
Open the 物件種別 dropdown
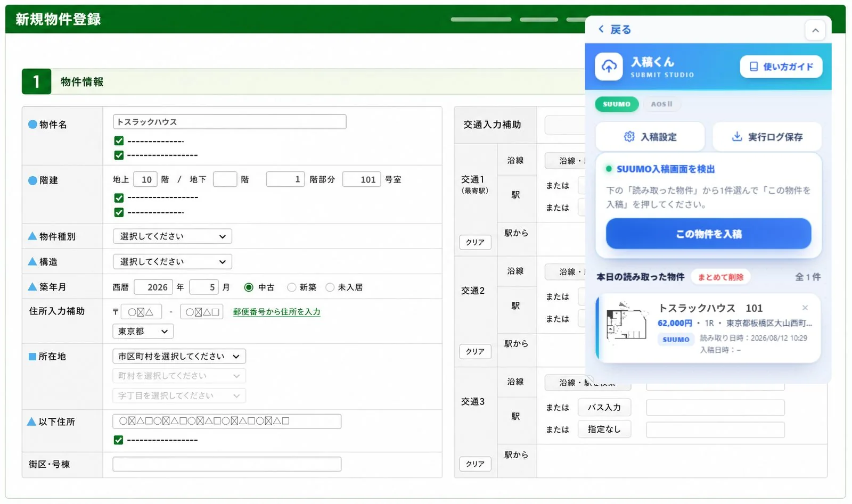pyautogui.click(x=172, y=236)
